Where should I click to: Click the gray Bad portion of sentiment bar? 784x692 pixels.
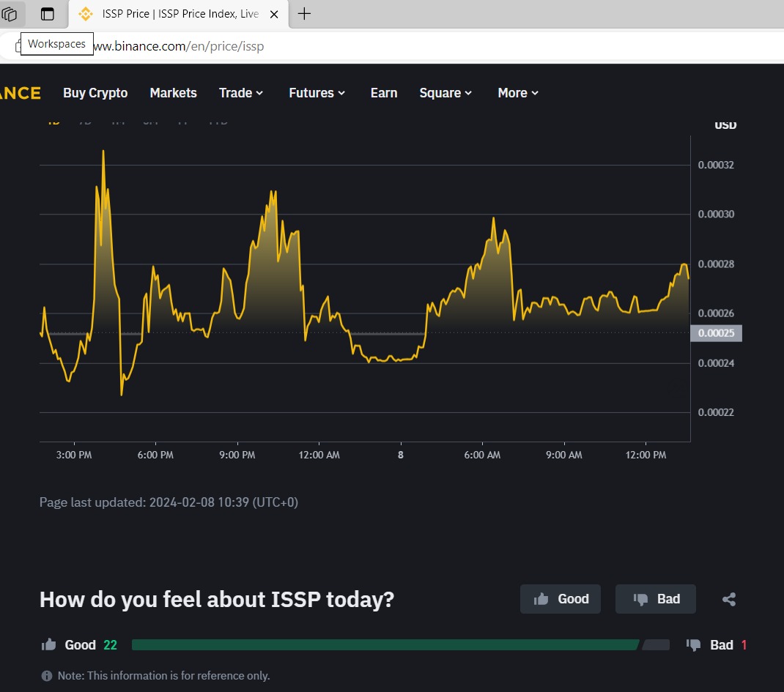(656, 645)
